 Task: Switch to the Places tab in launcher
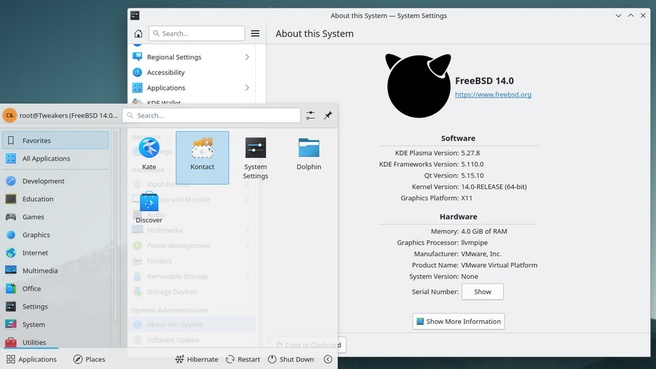(89, 359)
